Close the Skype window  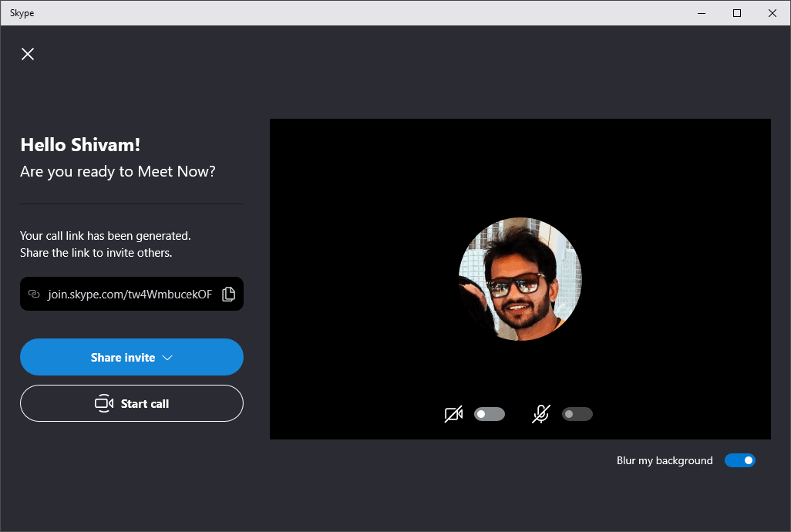(x=772, y=13)
